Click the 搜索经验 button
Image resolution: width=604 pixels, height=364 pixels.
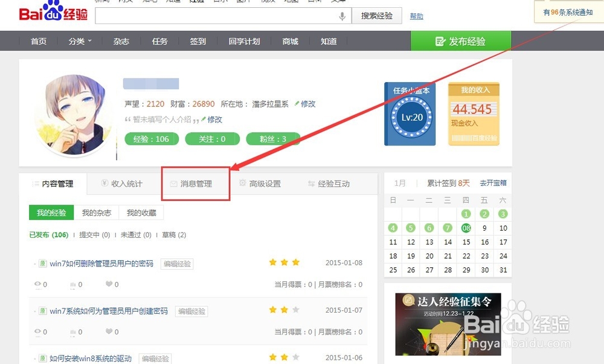click(x=377, y=16)
